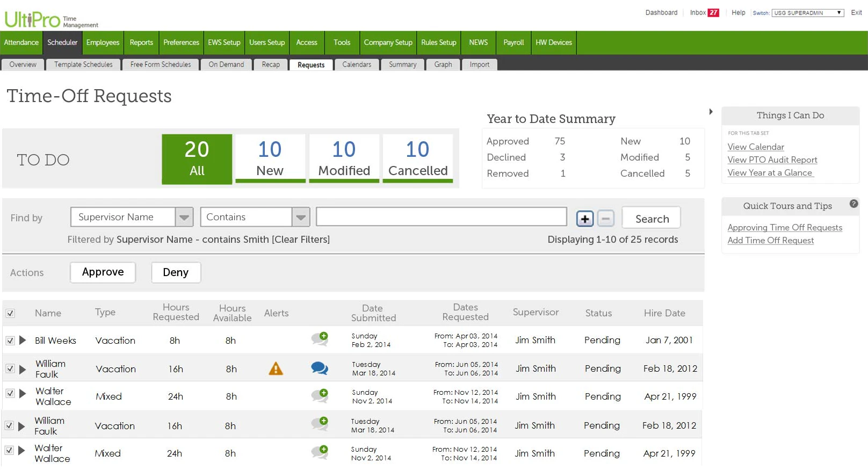Uncheck the first Walter Wallace row checkbox
The height and width of the screenshot is (470, 868).
tap(10, 393)
